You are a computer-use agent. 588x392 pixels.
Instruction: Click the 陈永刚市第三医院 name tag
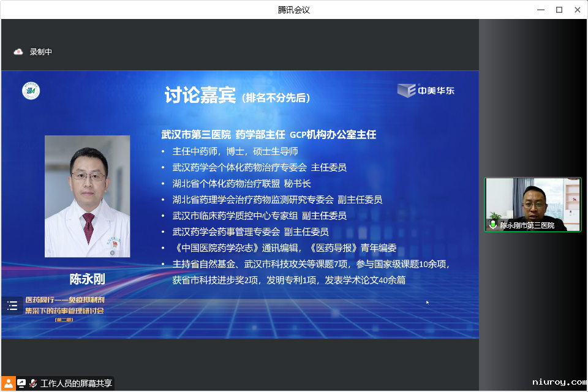point(527,225)
